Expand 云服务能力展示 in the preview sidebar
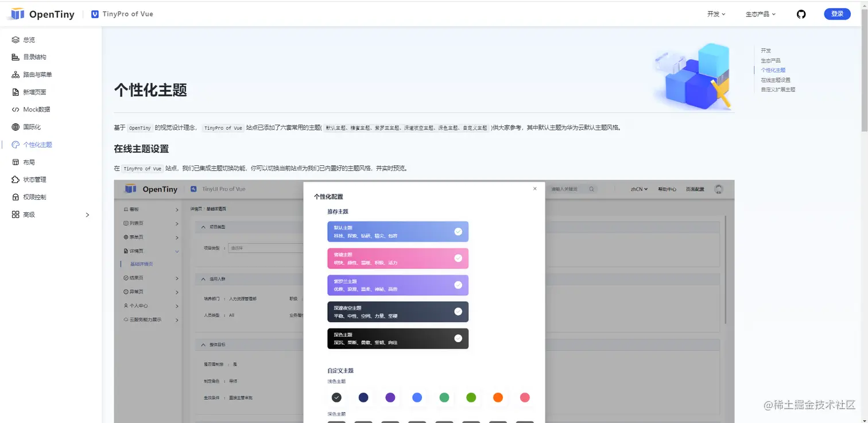 tap(177, 320)
